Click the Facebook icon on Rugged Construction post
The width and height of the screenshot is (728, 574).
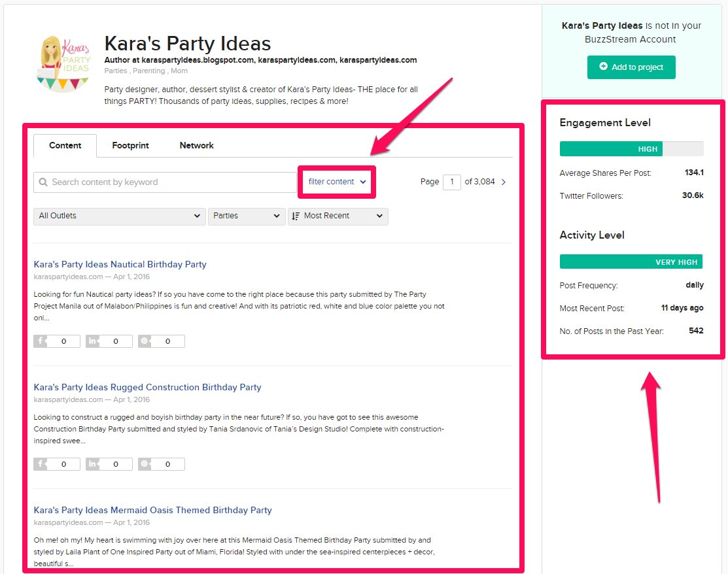pos(39,464)
